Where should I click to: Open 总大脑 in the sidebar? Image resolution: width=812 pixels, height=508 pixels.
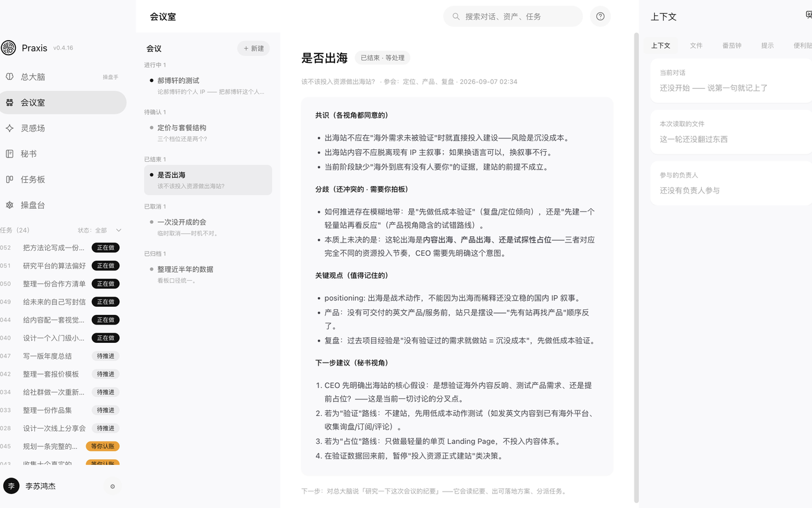[62, 77]
